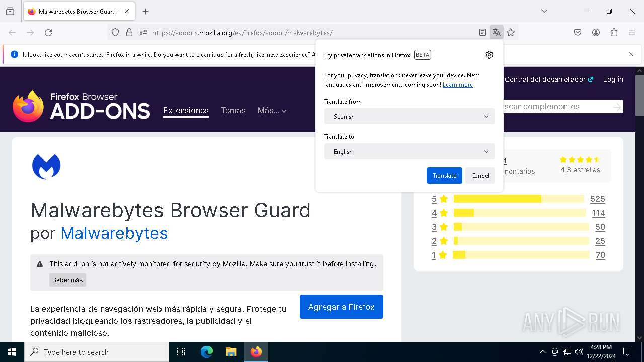Switch to Extensiones tab
This screenshot has width=644, height=362.
click(186, 110)
